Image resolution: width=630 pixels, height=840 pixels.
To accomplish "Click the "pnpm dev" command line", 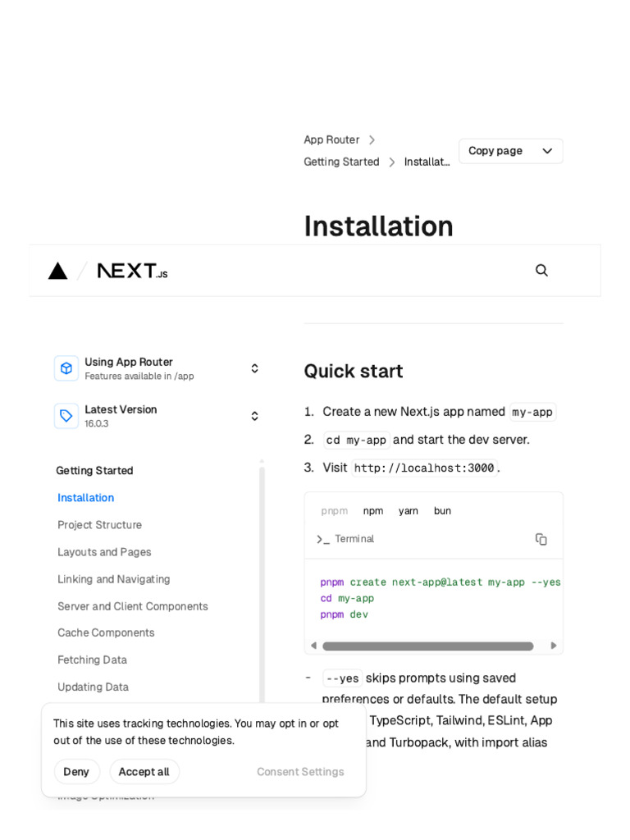I will coord(345,614).
